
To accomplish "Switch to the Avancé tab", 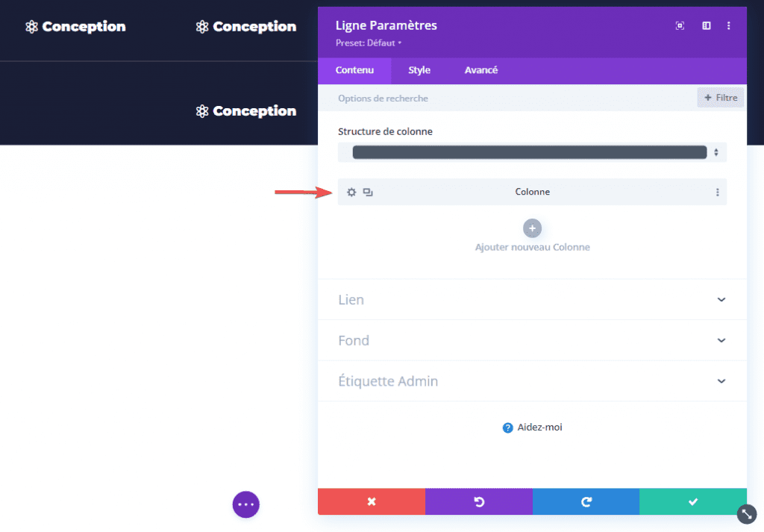I will [x=481, y=70].
